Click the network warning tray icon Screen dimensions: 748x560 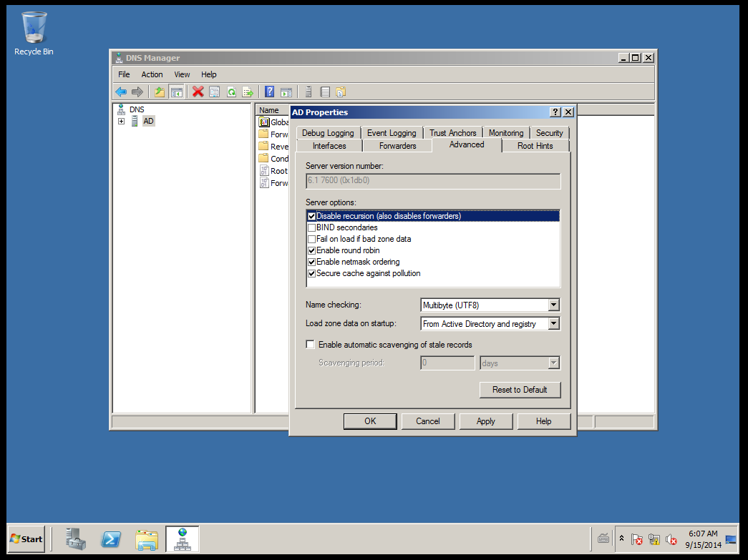tap(654, 539)
